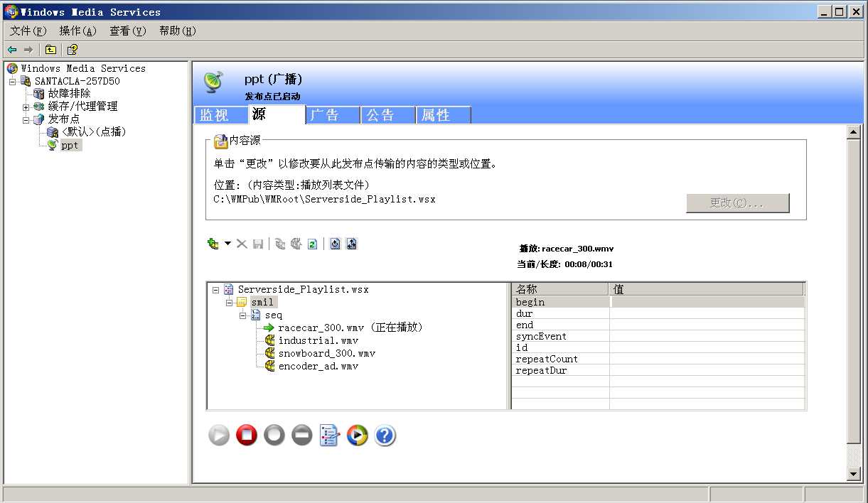Click the 更改(C)... button
This screenshot has height=503, width=868.
point(738,202)
